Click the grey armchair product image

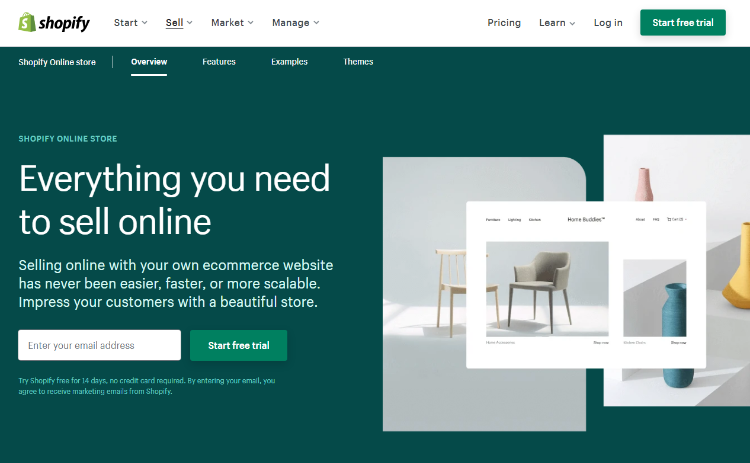pyautogui.click(x=547, y=289)
